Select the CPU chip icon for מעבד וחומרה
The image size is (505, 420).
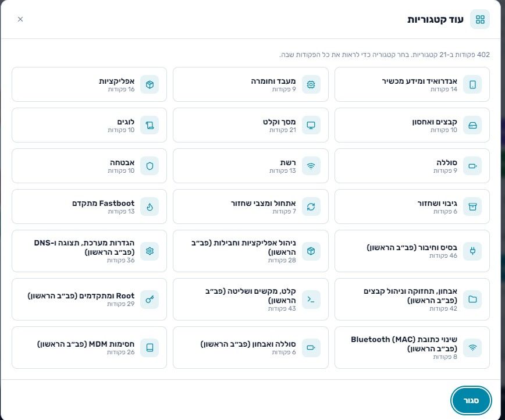[311, 84]
